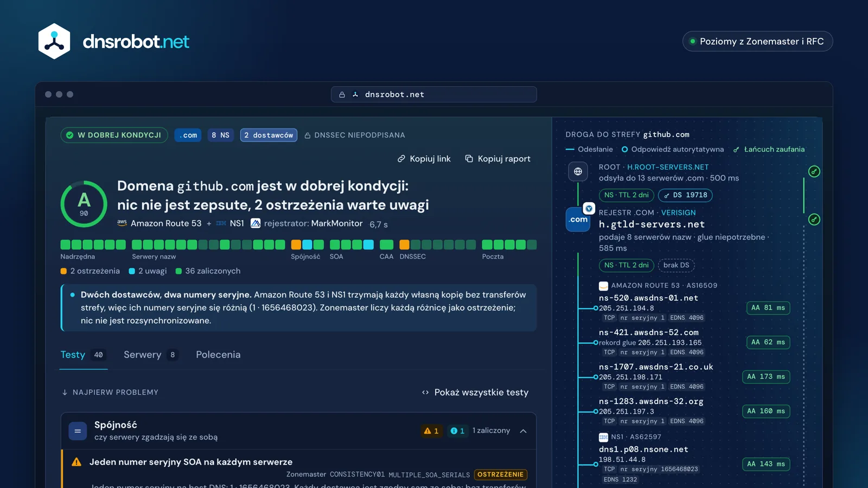Click the Kopiuj raport copy icon
Image resolution: width=868 pixels, height=488 pixels.
click(469, 159)
